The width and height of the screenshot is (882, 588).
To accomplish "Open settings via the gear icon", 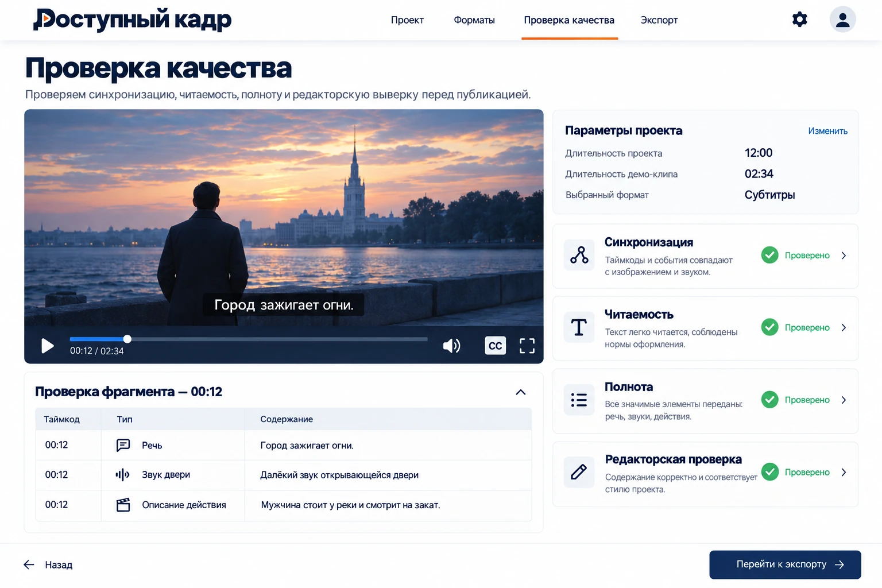I will coord(799,20).
